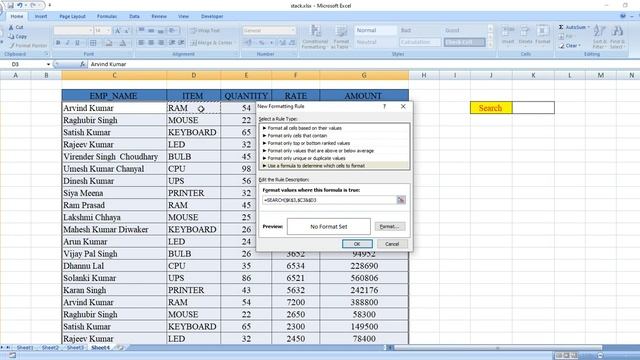Viewport: 640px width, 360px height.
Task: Click the Shrink Font icon
Action: (126, 31)
